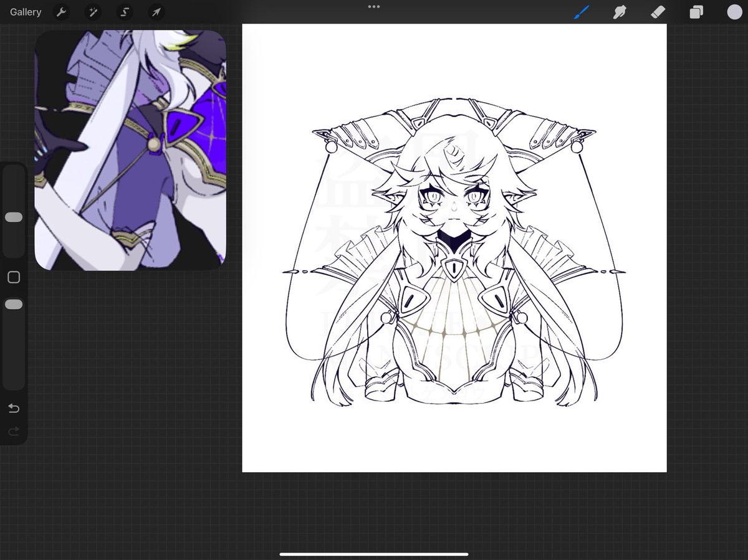
Task: Redo the last action
Action: point(14,431)
